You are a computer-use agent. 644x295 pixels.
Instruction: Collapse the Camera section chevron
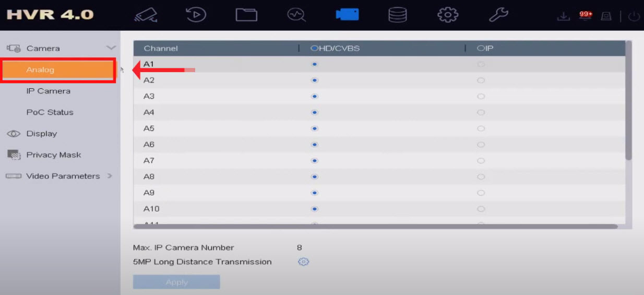point(111,48)
